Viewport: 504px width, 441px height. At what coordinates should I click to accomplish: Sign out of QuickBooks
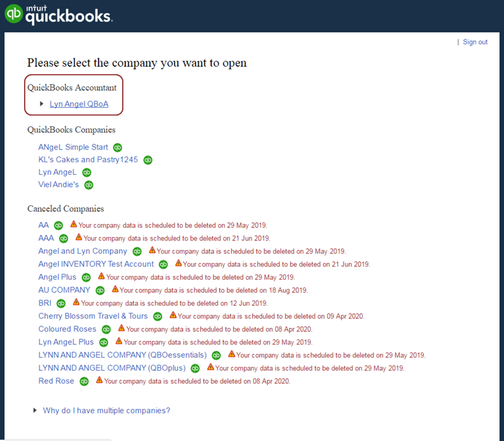pyautogui.click(x=475, y=42)
